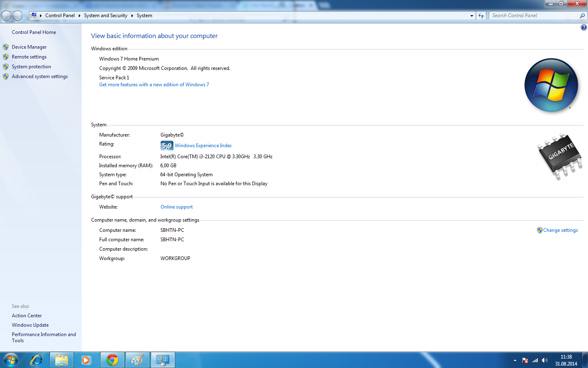Click Action Center flag tray icon
Viewport: 588px width, 368px height.
pyautogui.click(x=525, y=360)
